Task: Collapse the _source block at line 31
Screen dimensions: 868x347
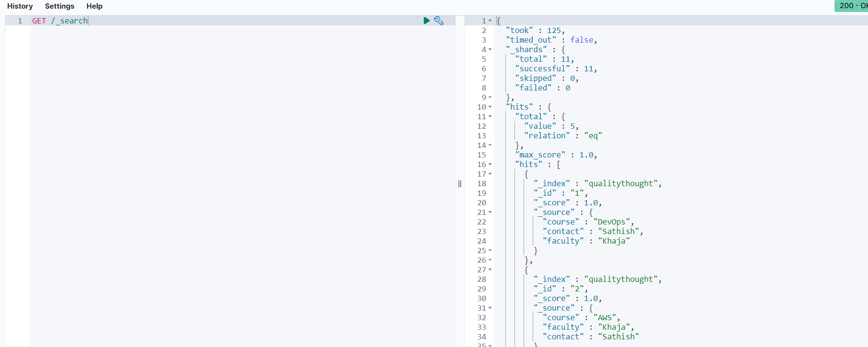Action: click(490, 308)
